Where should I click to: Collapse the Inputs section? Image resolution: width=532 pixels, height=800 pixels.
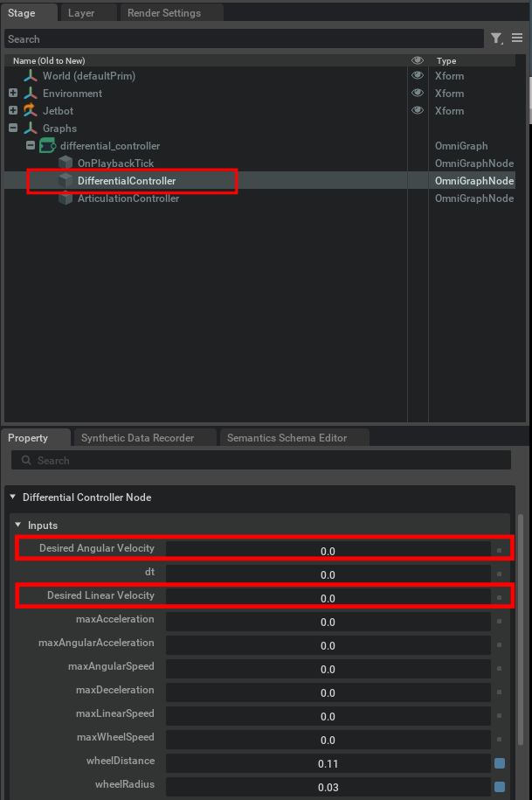[x=19, y=525]
